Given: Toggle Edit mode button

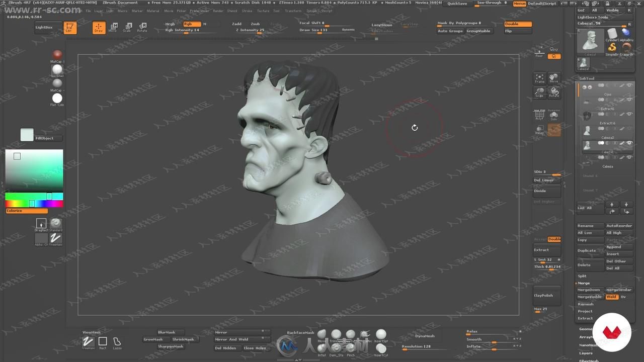Looking at the screenshot, I should (70, 28).
